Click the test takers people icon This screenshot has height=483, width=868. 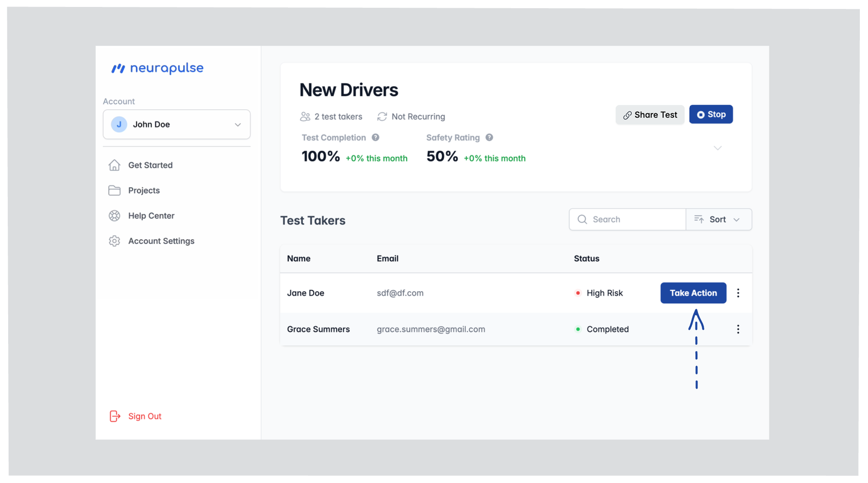pos(305,117)
